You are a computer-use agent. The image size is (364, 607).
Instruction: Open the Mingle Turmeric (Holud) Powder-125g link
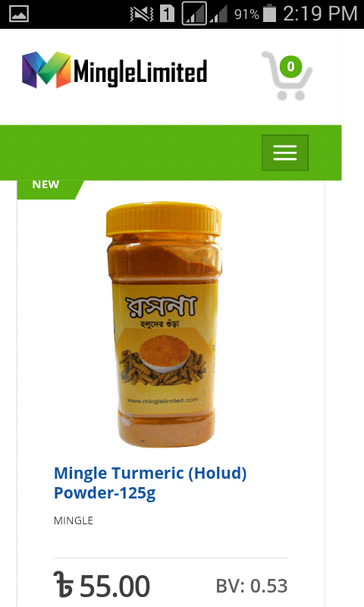[x=150, y=483]
